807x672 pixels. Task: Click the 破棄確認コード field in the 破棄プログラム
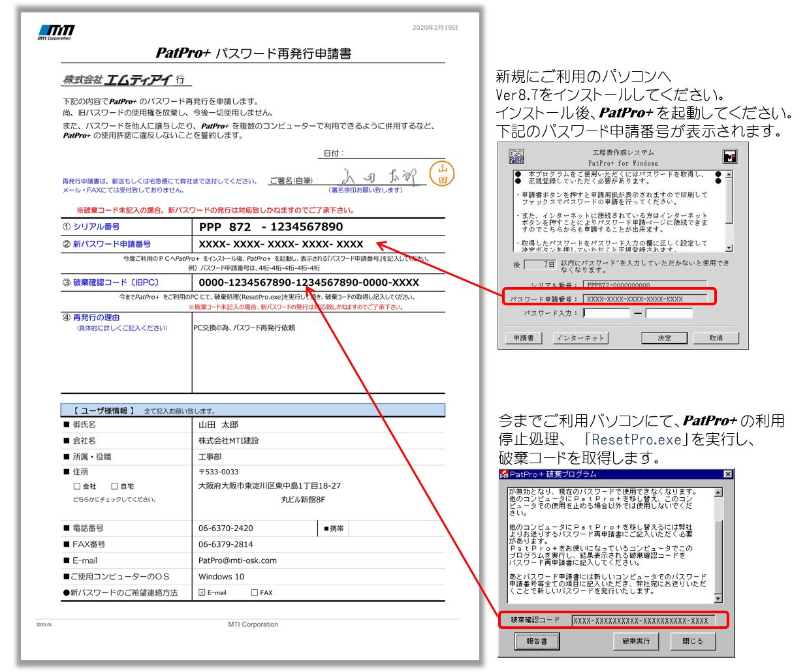(x=643, y=620)
